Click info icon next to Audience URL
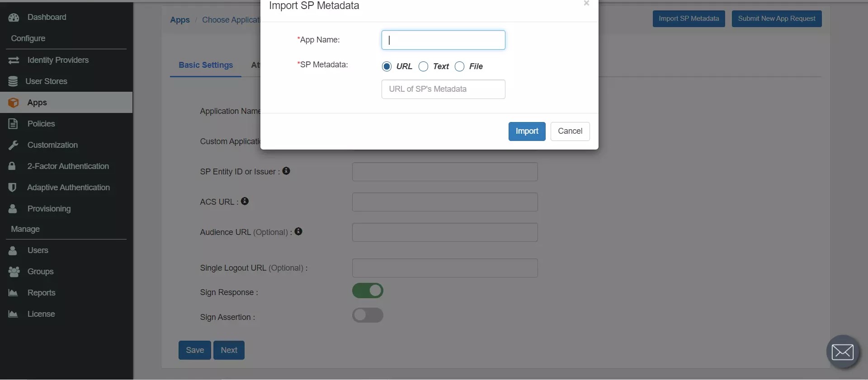Viewport: 868px width, 380px height. [x=298, y=231]
